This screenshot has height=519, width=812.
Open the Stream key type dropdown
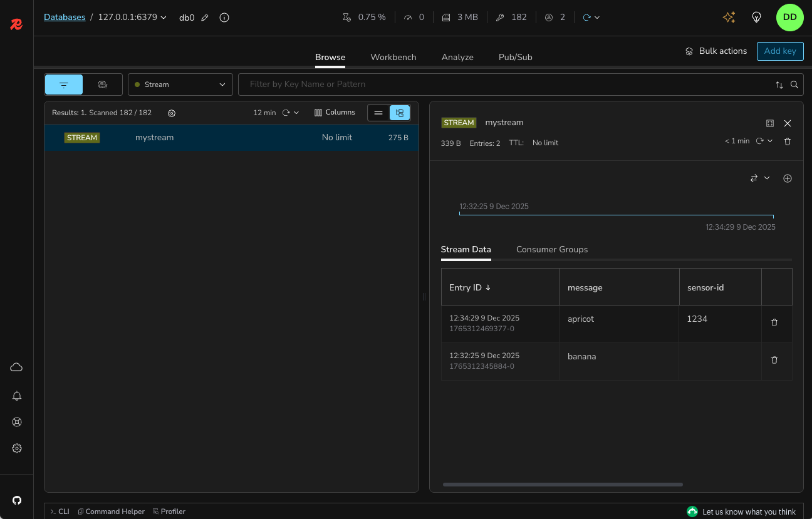pyautogui.click(x=180, y=85)
